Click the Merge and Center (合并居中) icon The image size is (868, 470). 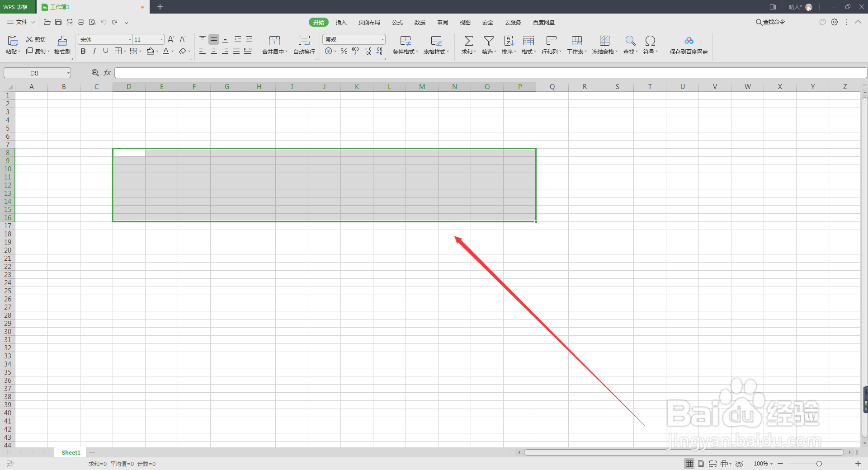[274, 41]
